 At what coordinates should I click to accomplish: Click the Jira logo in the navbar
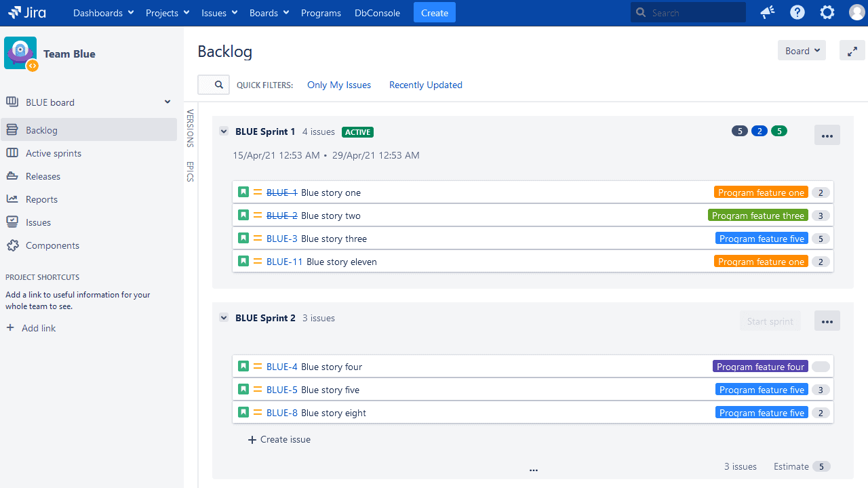point(26,12)
